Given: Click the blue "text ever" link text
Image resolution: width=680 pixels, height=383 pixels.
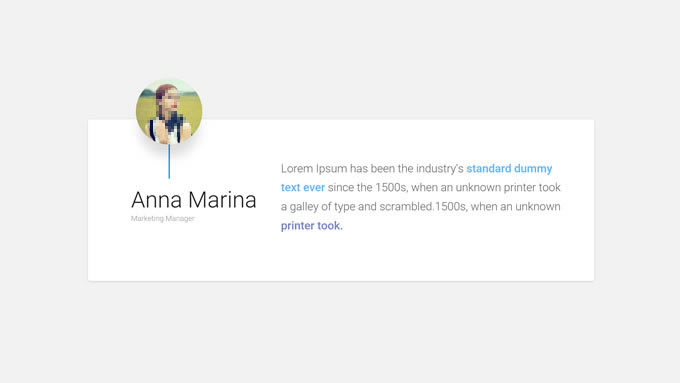Looking at the screenshot, I should pyautogui.click(x=303, y=187).
